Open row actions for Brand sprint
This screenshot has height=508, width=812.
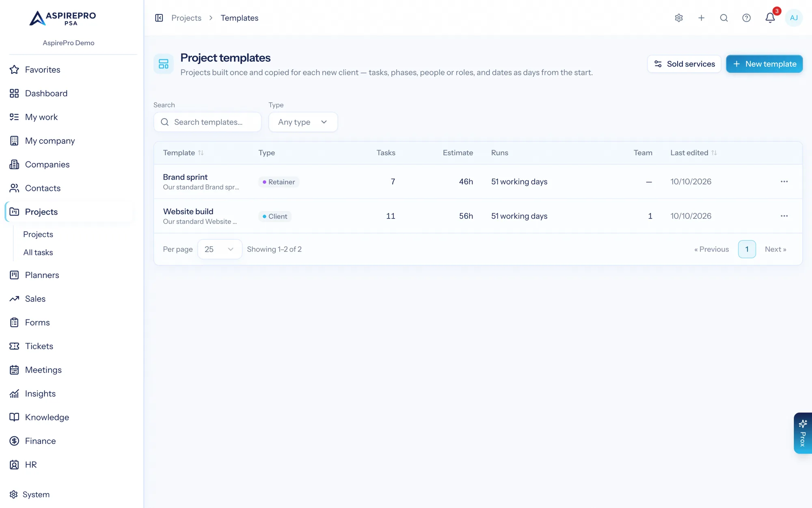coord(784,182)
